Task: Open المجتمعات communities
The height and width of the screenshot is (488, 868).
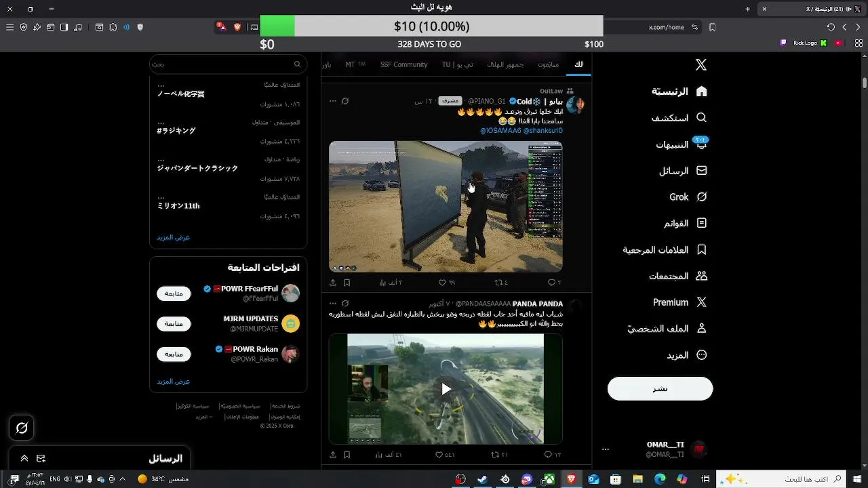Action: 678,276
